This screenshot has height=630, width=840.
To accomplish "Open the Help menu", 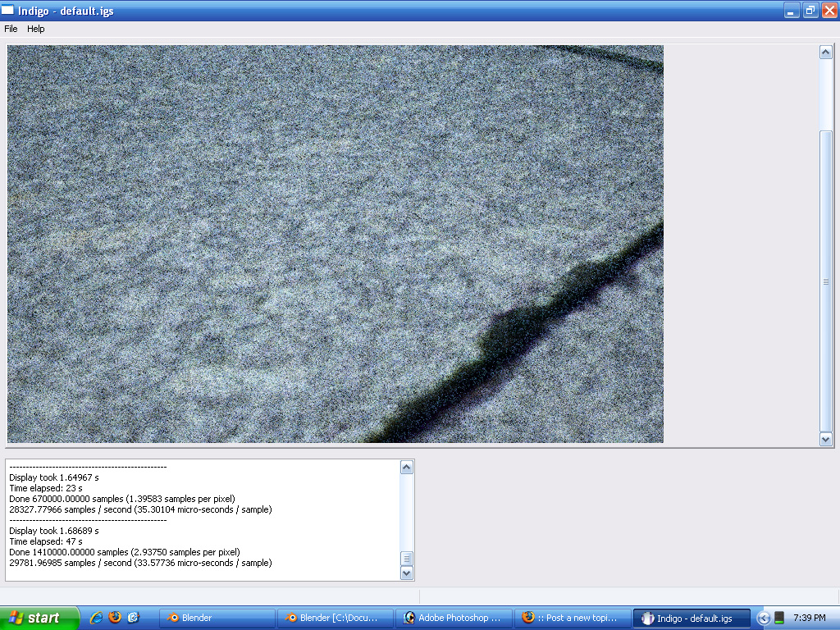I will click(x=36, y=29).
